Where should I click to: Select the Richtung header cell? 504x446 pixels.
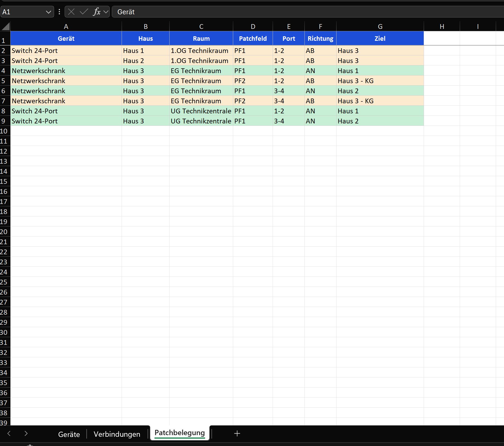point(320,38)
